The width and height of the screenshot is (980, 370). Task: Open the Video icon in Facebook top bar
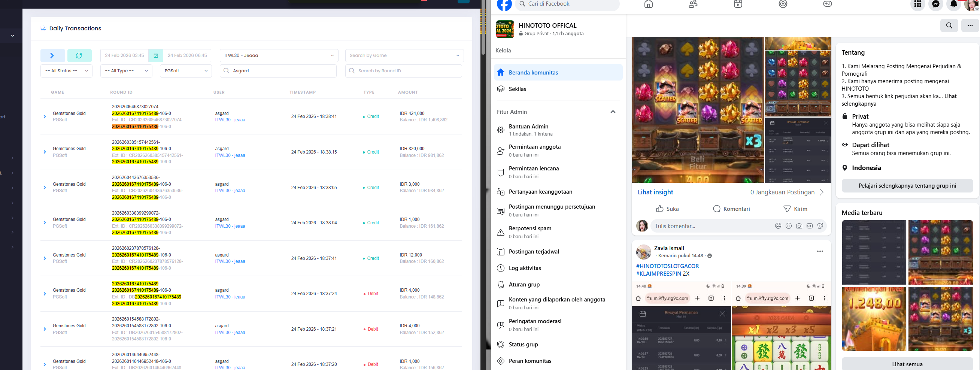pyautogui.click(x=738, y=4)
